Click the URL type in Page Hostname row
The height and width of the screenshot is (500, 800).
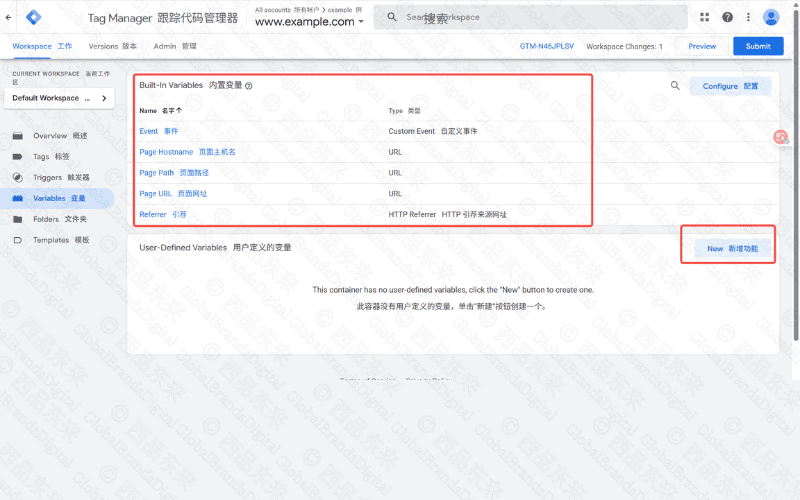[395, 152]
